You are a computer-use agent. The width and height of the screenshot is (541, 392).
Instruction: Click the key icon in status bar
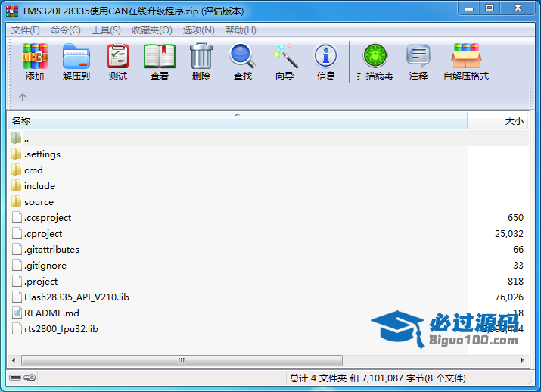pyautogui.click(x=30, y=378)
